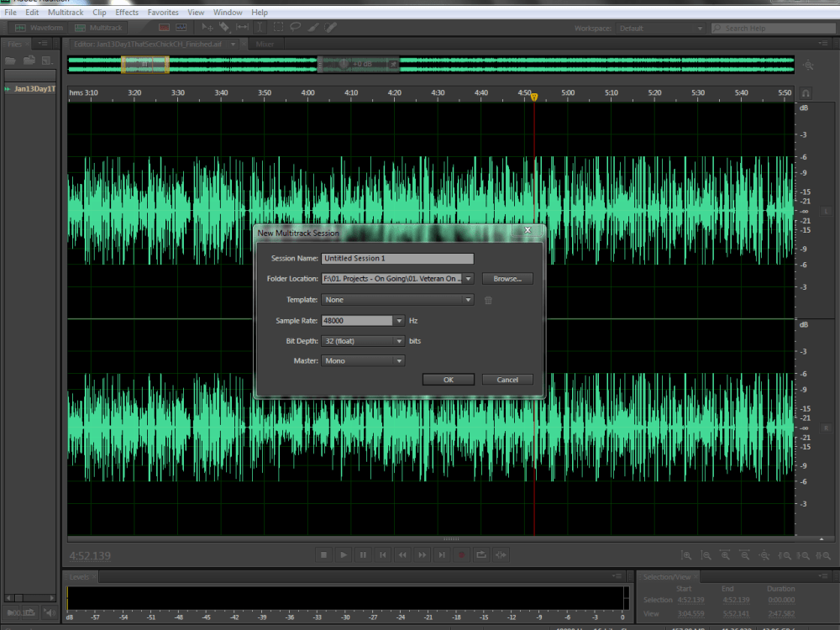Switch to Multitrack editor view
This screenshot has width=840, height=630.
point(98,28)
